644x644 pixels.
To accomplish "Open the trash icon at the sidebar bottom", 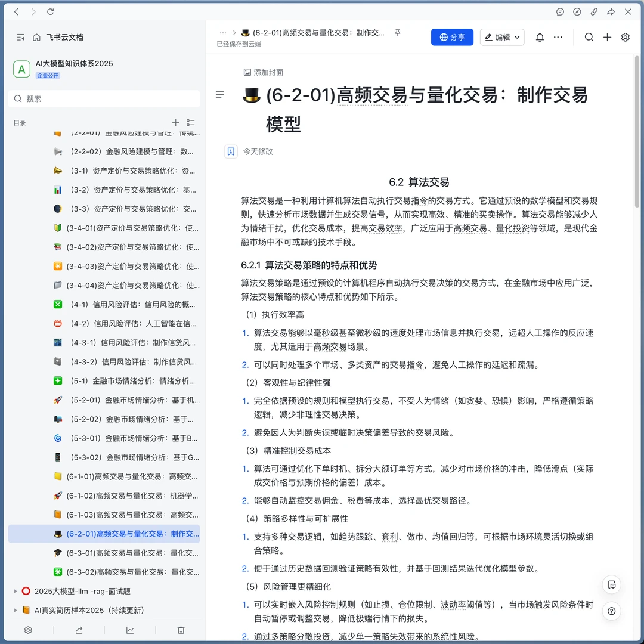I will 181,630.
